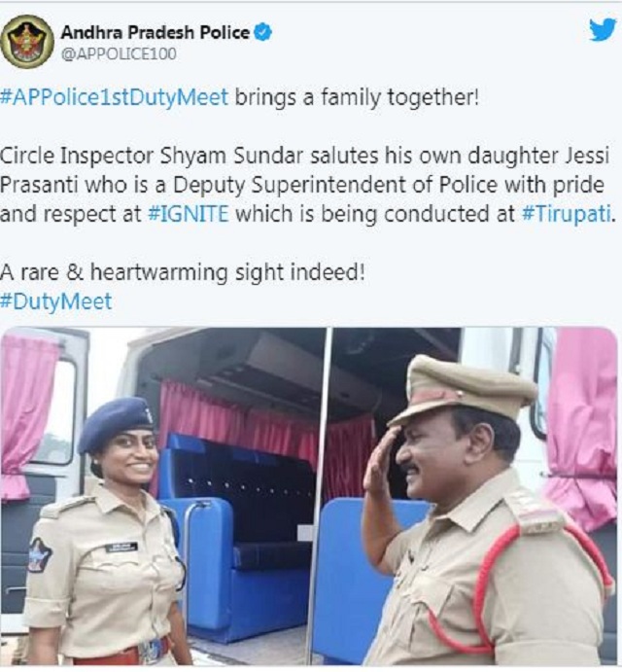Open the #APPolice1stDutyMeet hashtag

(x=115, y=97)
